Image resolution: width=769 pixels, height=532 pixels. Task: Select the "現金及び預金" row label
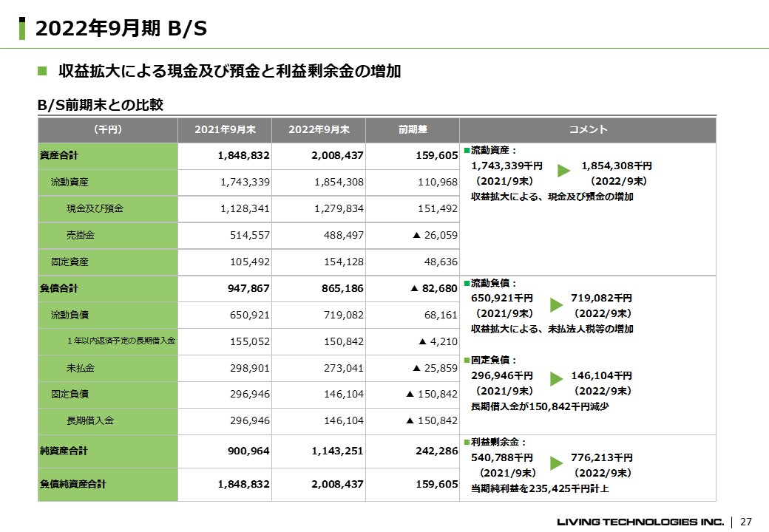point(95,208)
